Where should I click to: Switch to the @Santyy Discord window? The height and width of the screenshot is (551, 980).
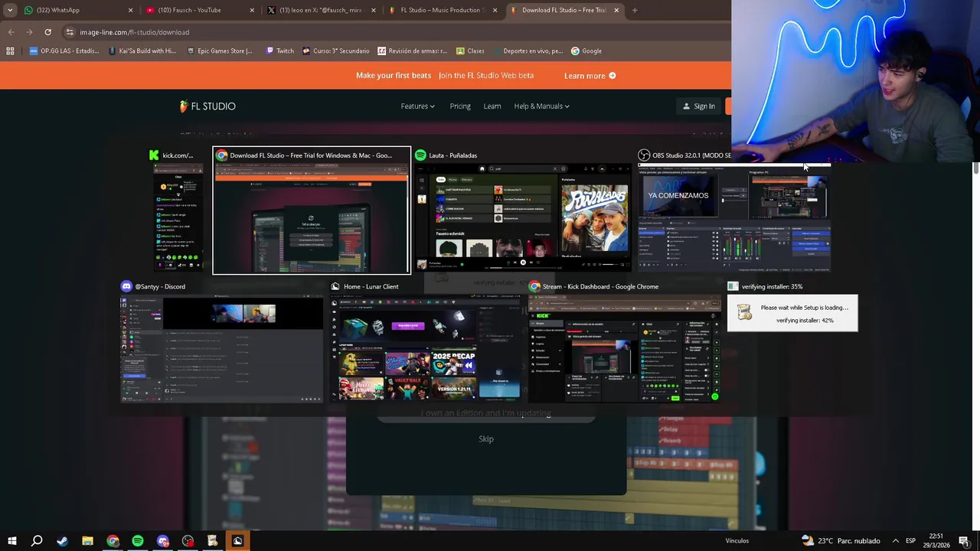(x=221, y=341)
